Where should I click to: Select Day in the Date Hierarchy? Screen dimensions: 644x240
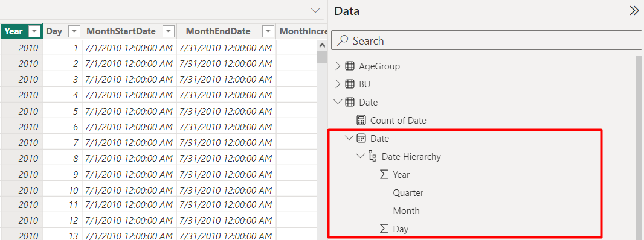[x=401, y=229]
